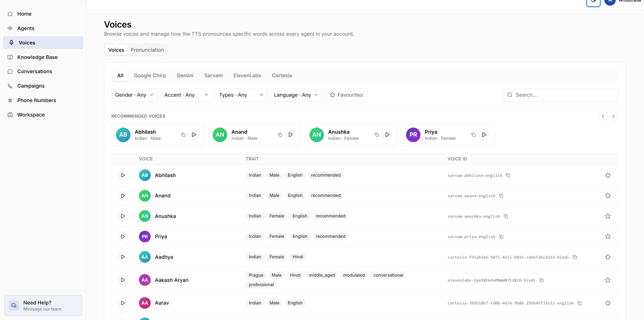The height and width of the screenshot is (320, 644).
Task: Open Workspace in the sidebar
Action: click(43, 115)
